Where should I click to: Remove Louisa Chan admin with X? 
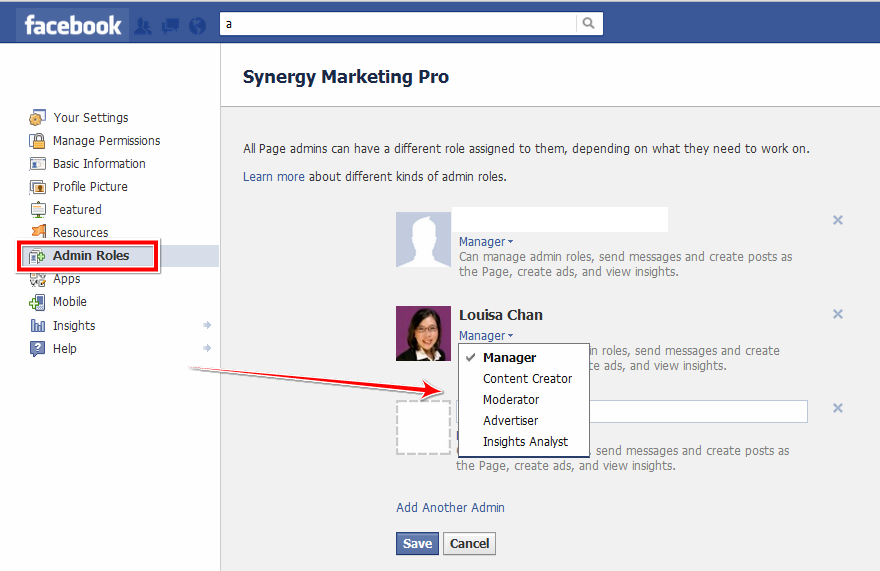(x=837, y=314)
